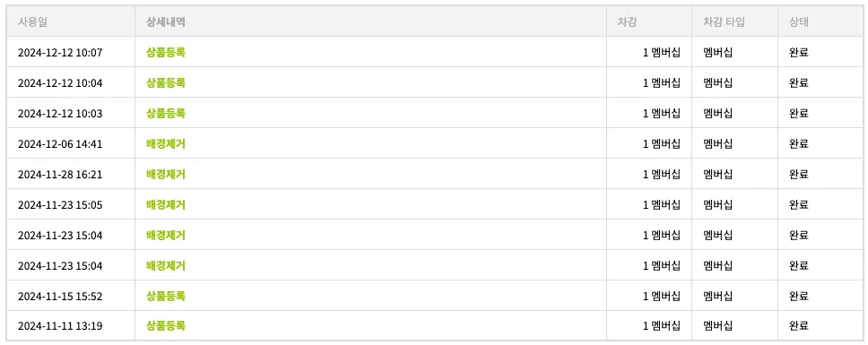Image resolution: width=868 pixels, height=345 pixels.
Task: Open 배경제거 link dated 2024-11-28 16:21
Action: (x=166, y=174)
